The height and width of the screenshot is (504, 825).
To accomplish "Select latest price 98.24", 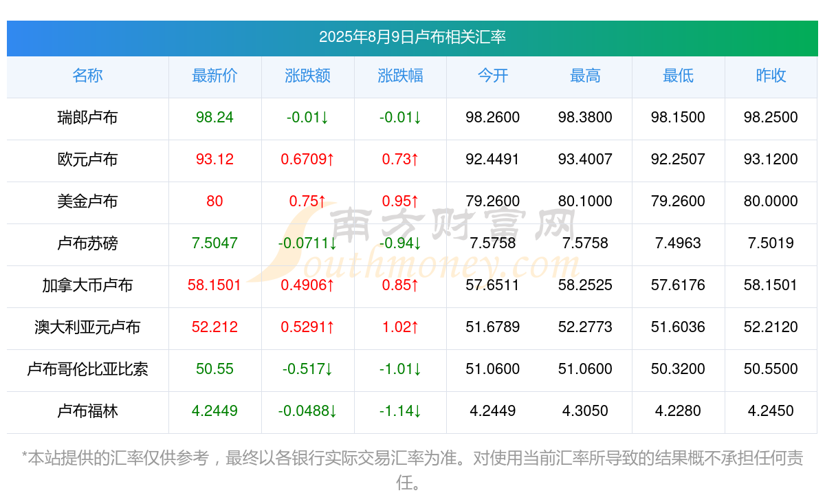I will tap(214, 118).
